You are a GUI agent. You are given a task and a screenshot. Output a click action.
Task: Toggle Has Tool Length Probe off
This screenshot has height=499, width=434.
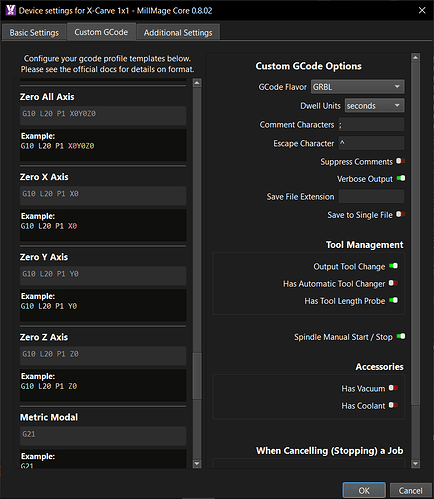[x=393, y=301]
